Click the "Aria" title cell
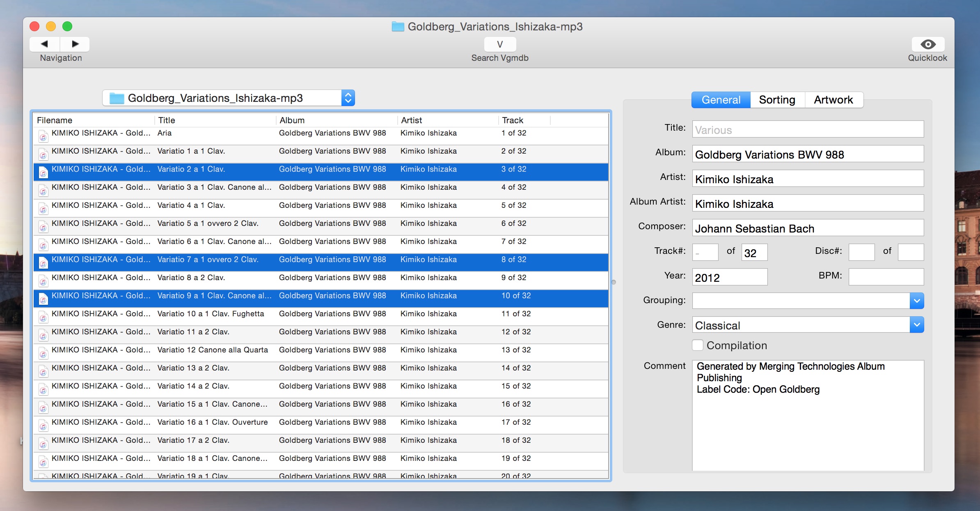Viewport: 980px width, 511px height. (165, 133)
